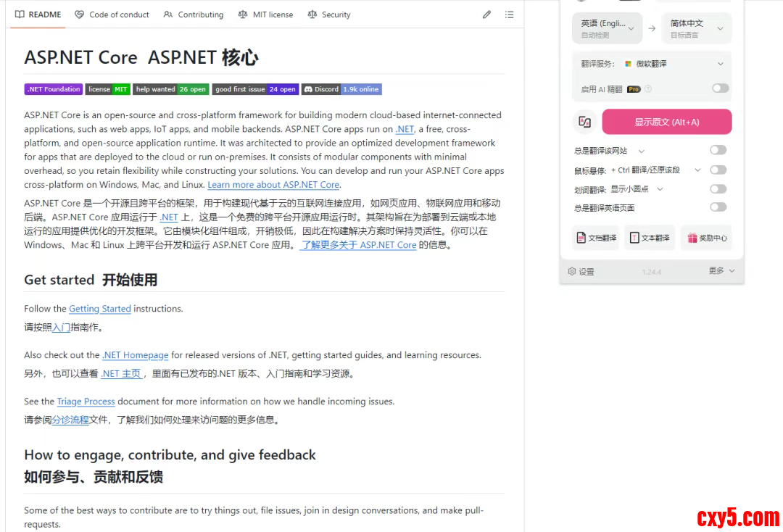The width and height of the screenshot is (783, 532).
Task: Expand the 总是翻译该网站 chevron
Action: click(x=642, y=151)
